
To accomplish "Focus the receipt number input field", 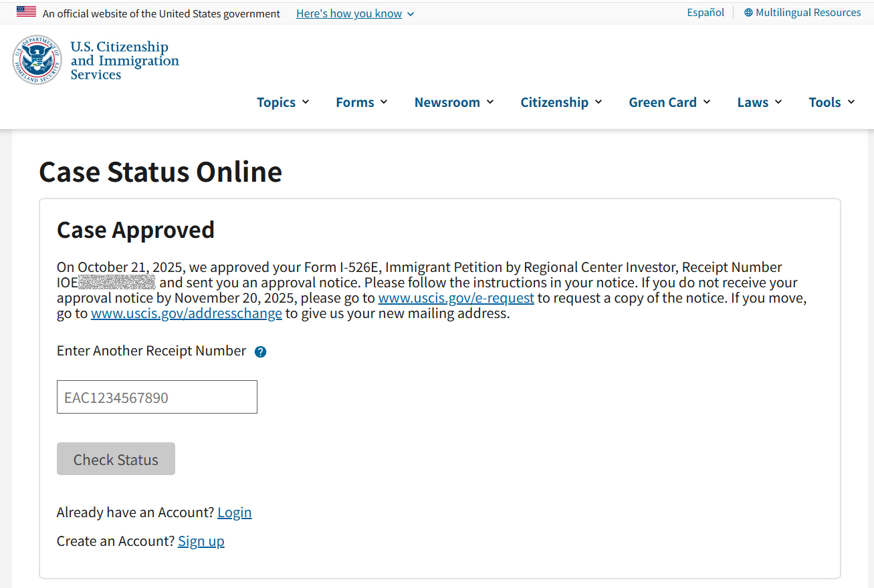I will (157, 397).
